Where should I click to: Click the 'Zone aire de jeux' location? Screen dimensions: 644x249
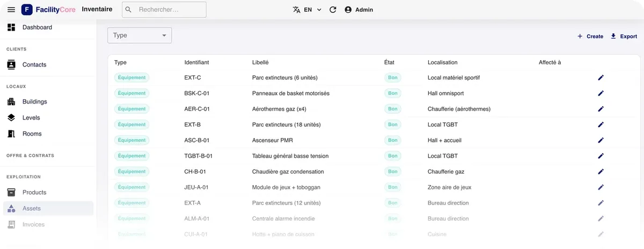tap(450, 187)
